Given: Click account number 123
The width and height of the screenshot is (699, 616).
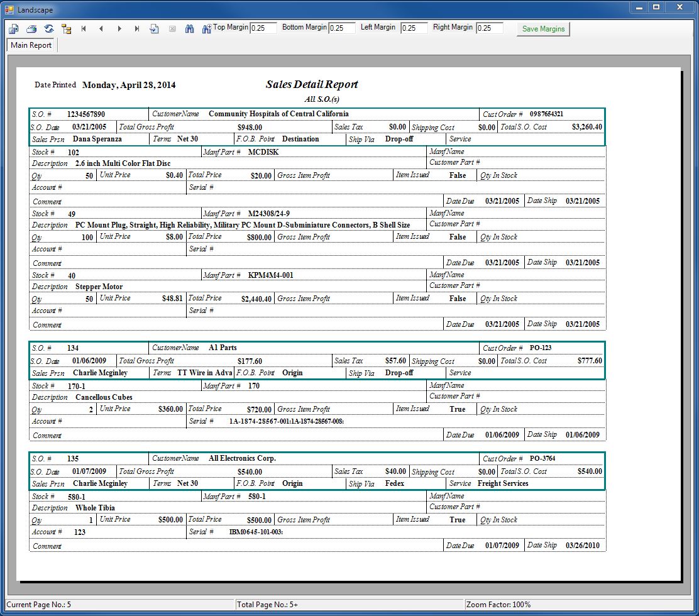Looking at the screenshot, I should (80, 532).
